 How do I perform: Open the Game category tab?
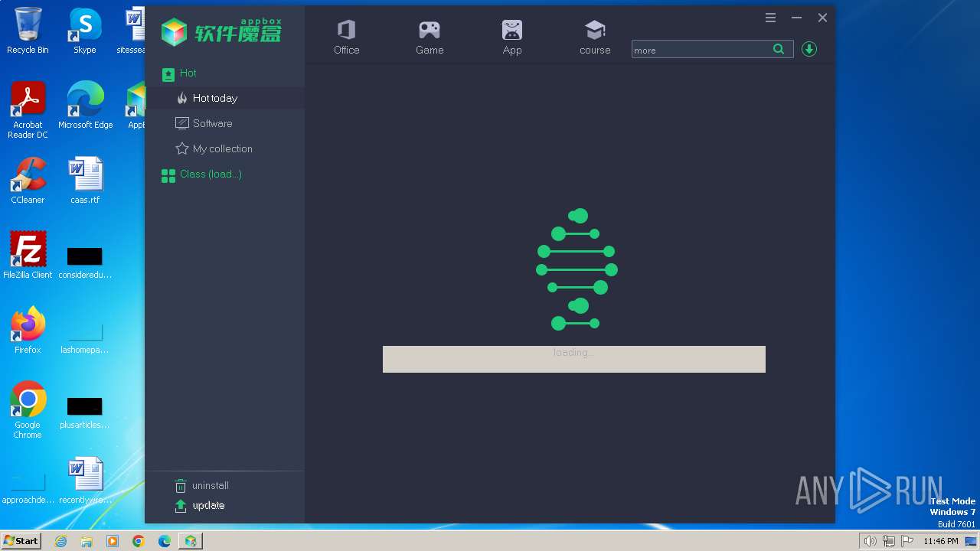pyautogui.click(x=429, y=37)
